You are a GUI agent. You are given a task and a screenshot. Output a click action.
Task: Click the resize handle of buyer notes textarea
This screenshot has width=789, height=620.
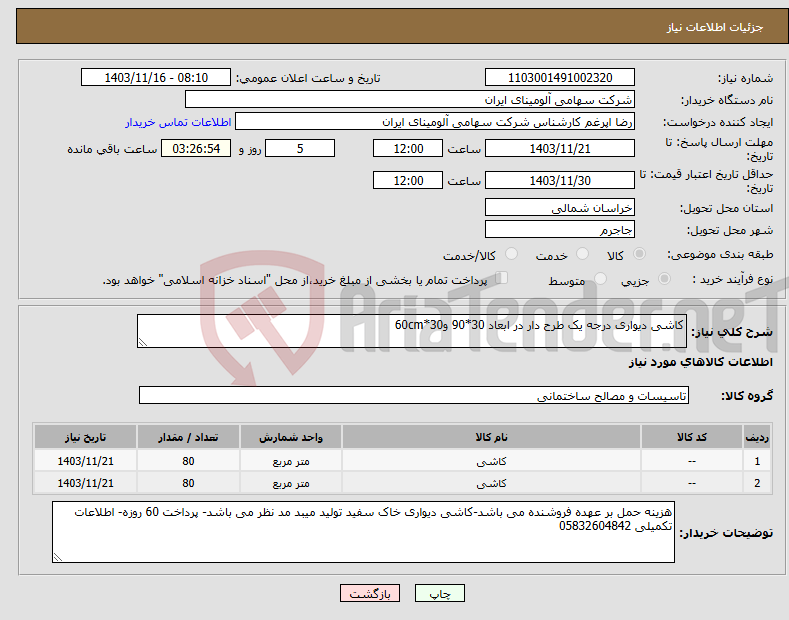pyautogui.click(x=58, y=557)
